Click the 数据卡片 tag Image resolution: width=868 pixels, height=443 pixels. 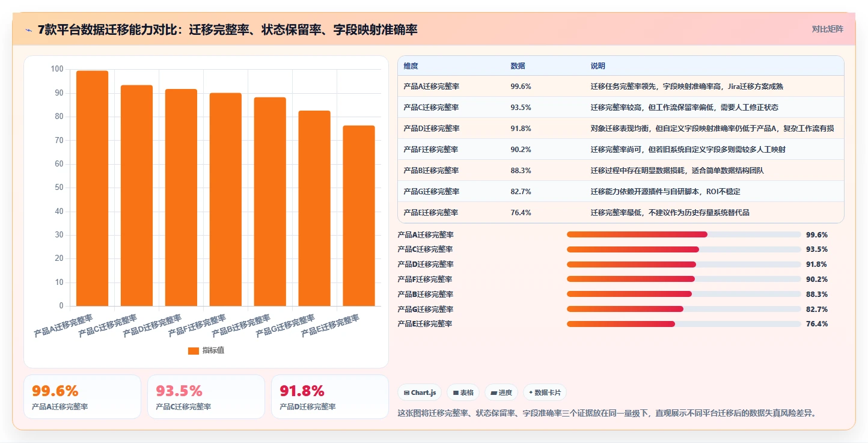pos(545,393)
